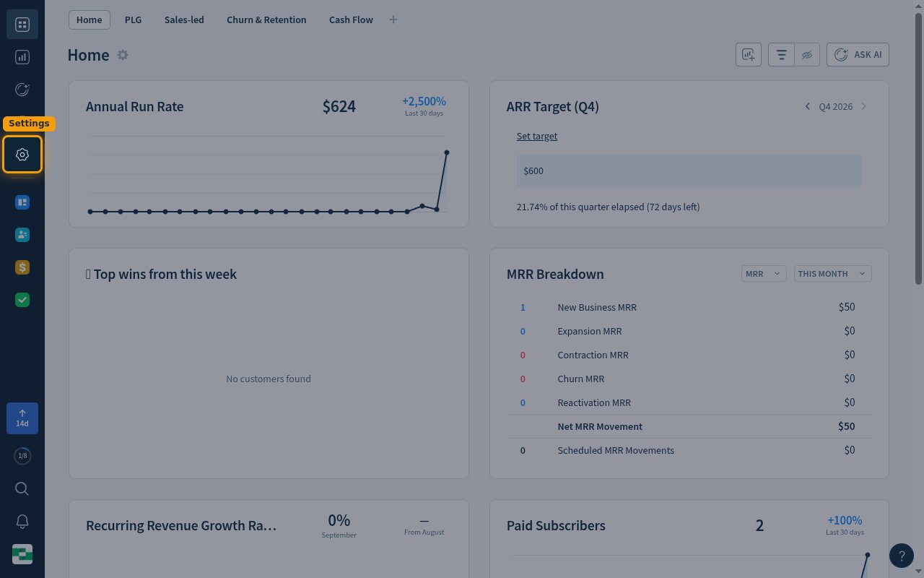This screenshot has height=578, width=924.
Task: Go to next quarter in ARR Target
Action: (x=864, y=106)
